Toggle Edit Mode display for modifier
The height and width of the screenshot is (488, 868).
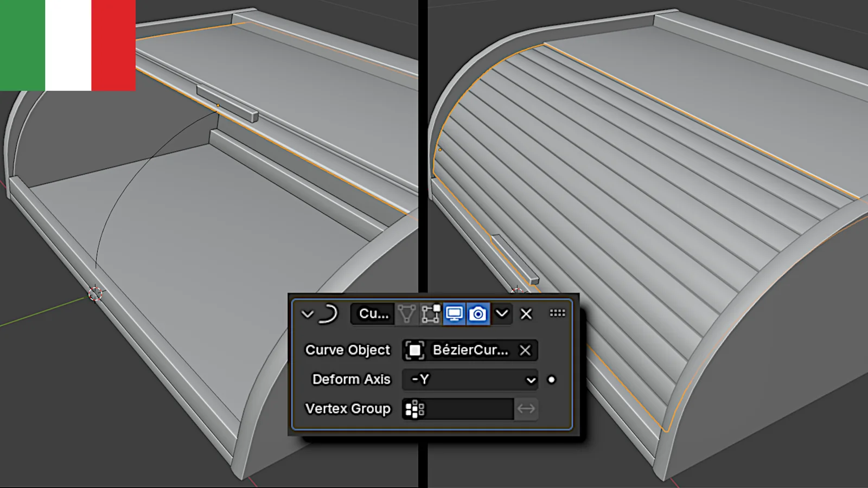431,314
